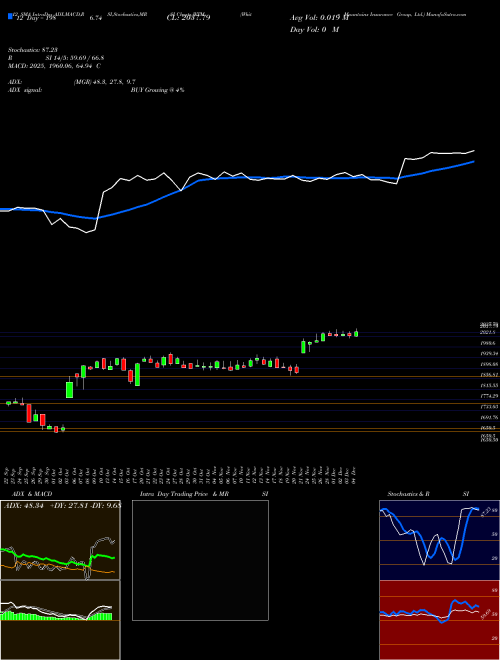Viewport: 500px width, 660px height.
Task: Click the 'Stochastics & RSI' panel title
Action: 428,494
